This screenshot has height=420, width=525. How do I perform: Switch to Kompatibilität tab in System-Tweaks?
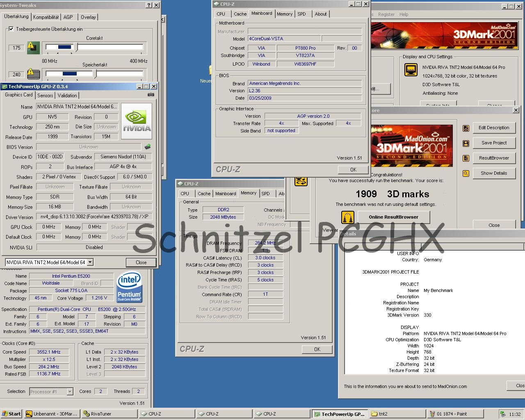tap(46, 17)
